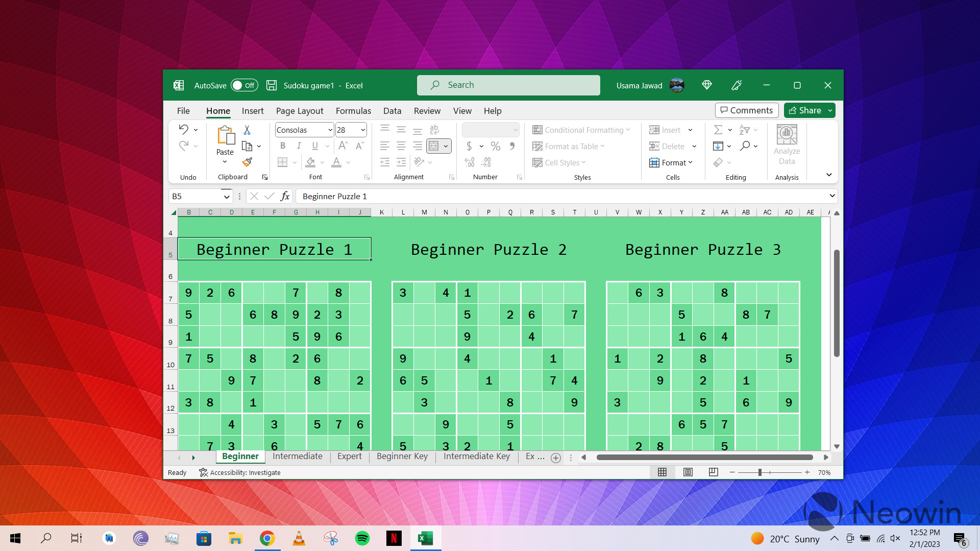Click the Format as Table icon

coord(537,146)
